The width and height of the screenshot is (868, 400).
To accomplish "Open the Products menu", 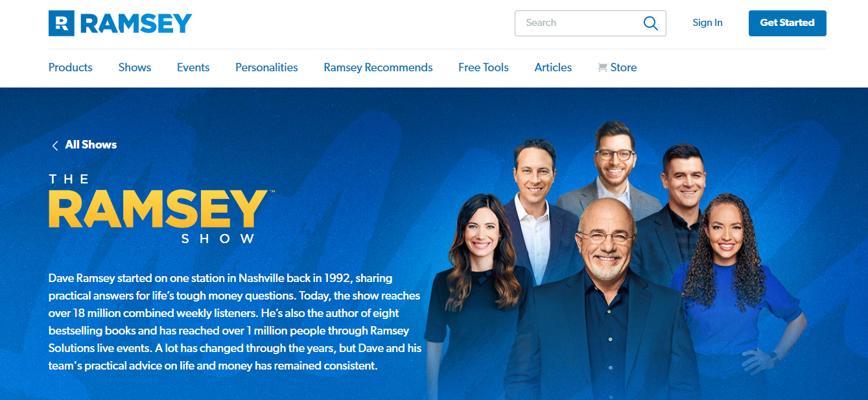I will (71, 67).
